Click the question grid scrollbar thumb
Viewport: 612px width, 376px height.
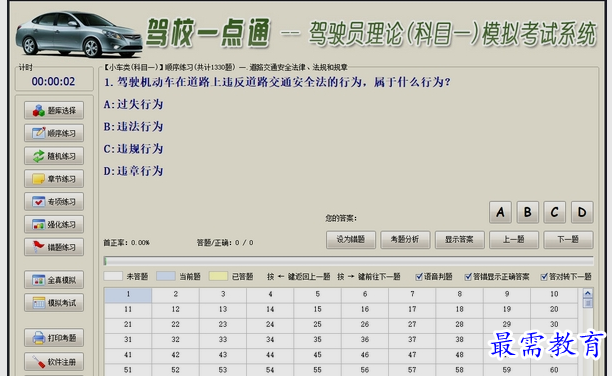(x=588, y=303)
